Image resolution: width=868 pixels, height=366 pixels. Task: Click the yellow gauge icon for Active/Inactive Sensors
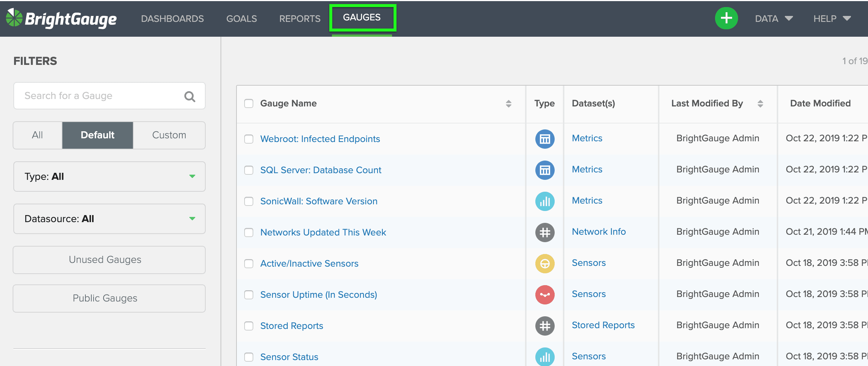545,264
